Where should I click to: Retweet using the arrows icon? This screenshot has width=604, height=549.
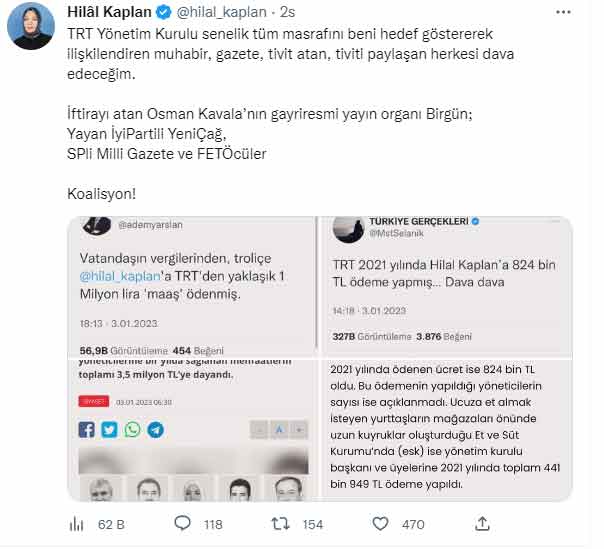click(x=280, y=524)
